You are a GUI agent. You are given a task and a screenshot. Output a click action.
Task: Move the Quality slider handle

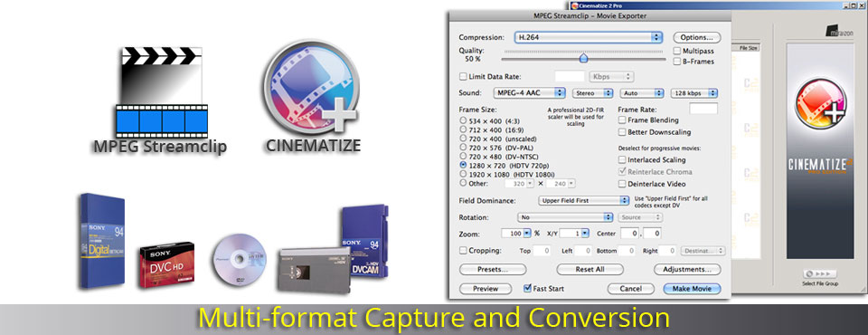pyautogui.click(x=583, y=58)
